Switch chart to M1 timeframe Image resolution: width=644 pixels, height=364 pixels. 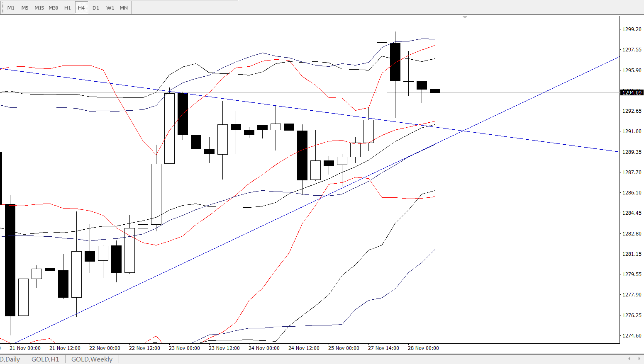[x=11, y=8]
